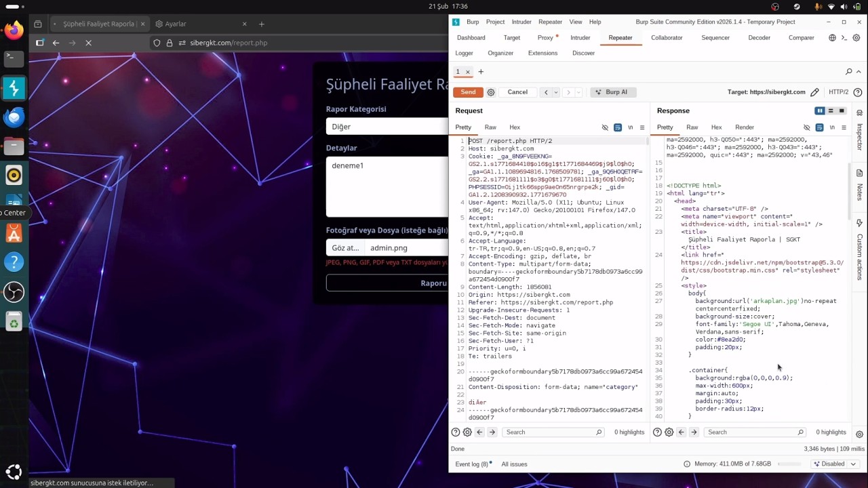Toggle hide eye icon in Response panel
868x488 pixels.
[x=806, y=127]
